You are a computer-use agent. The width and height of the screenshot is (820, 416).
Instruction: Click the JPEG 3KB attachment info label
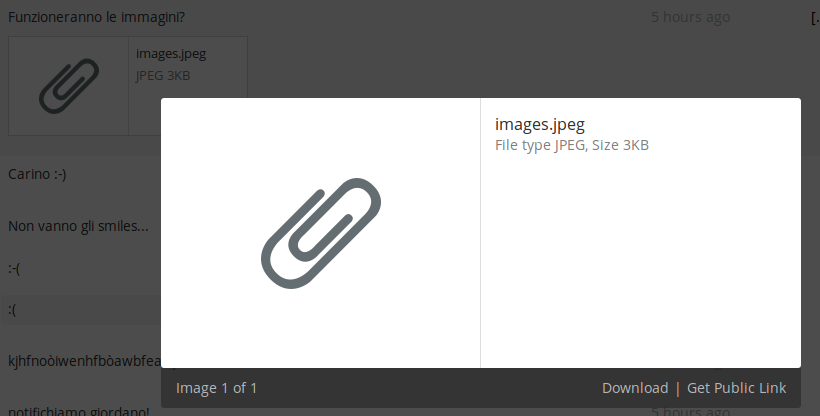(x=163, y=75)
